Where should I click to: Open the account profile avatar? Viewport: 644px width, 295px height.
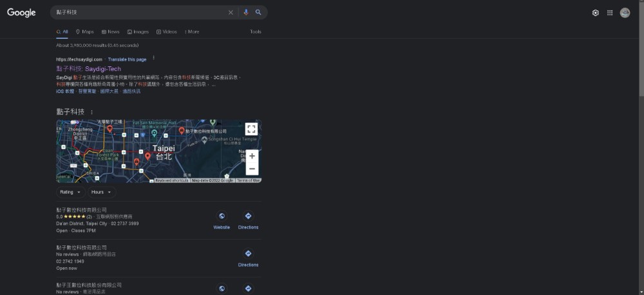[x=625, y=13]
